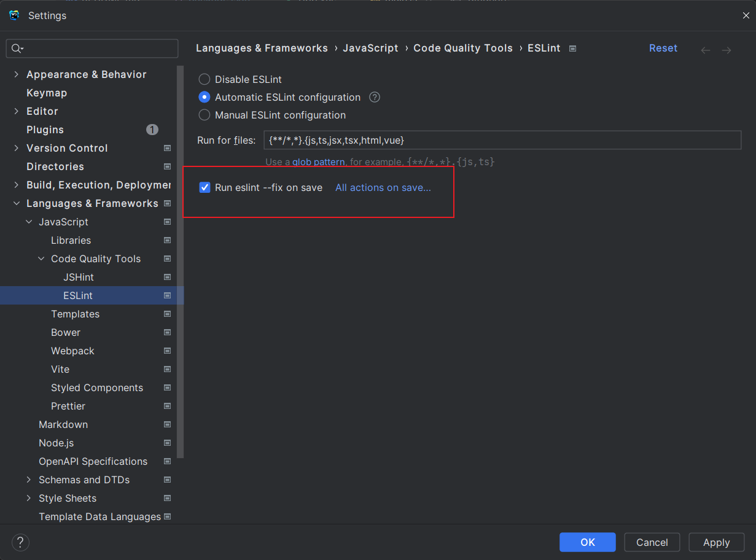Click the OK button
Viewport: 756px width, 560px height.
point(588,542)
